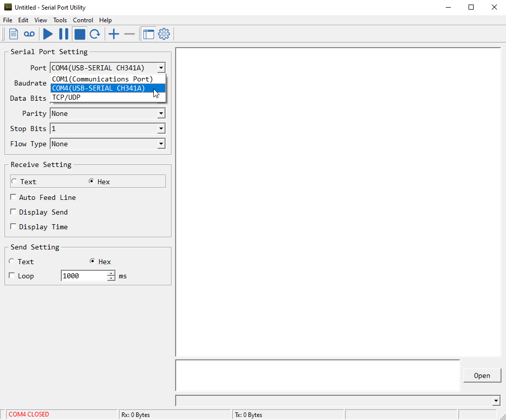
Task: Enable the Auto Feed Line checkbox
Action: pyautogui.click(x=14, y=197)
